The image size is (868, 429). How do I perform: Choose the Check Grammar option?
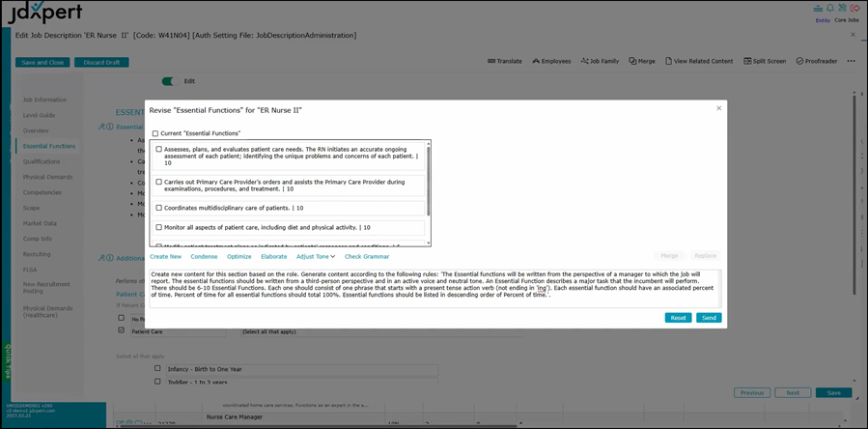[x=367, y=257]
